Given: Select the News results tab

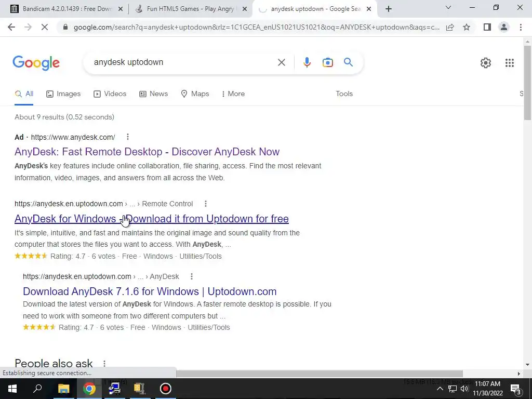Looking at the screenshot, I should pyautogui.click(x=154, y=94).
